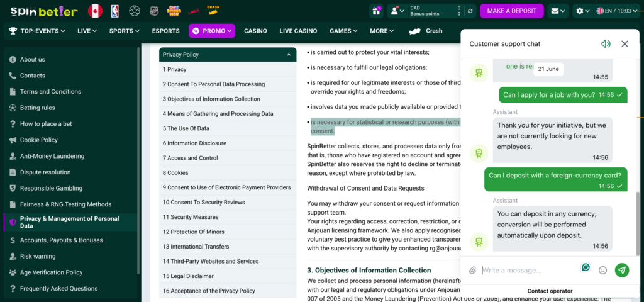This screenshot has height=302, width=644.
Task: Jump to 11 Security Measures
Action: click(x=228, y=217)
